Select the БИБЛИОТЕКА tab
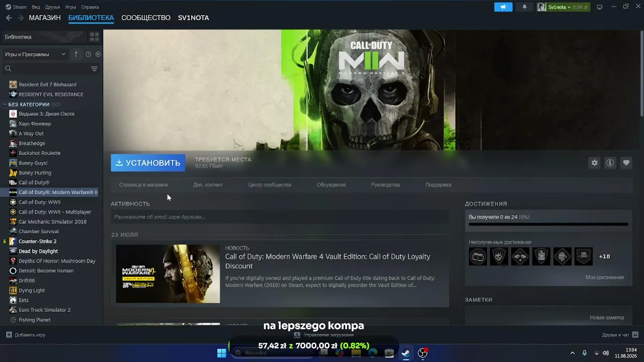This screenshot has width=644, height=362. tap(91, 18)
